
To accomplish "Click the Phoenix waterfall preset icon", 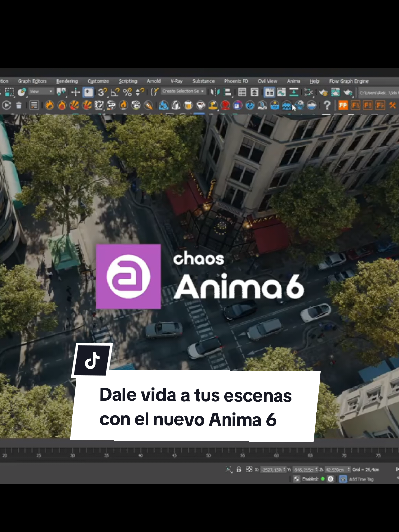I will pyautogui.click(x=262, y=105).
